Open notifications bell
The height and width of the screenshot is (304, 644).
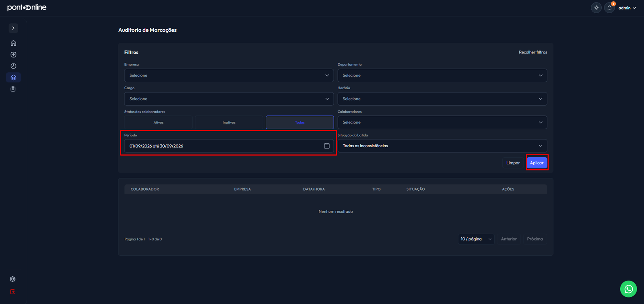pyautogui.click(x=609, y=8)
